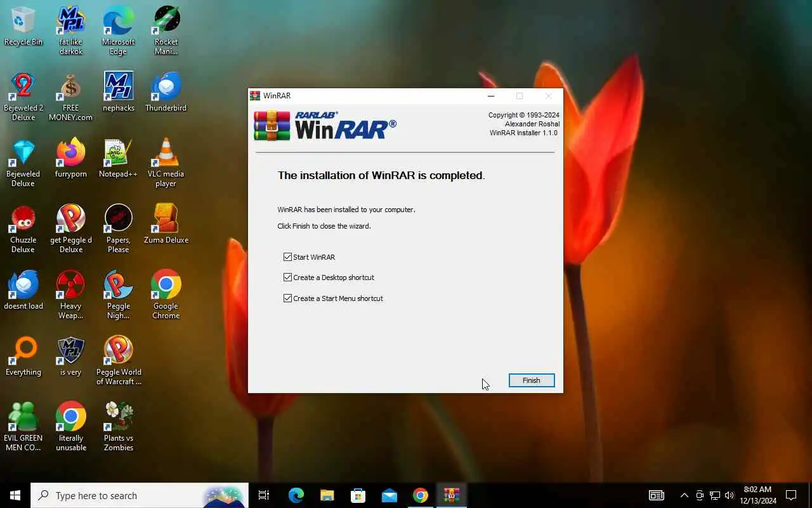The image size is (812, 508).
Task: Open Task View from the taskbar
Action: 264,495
